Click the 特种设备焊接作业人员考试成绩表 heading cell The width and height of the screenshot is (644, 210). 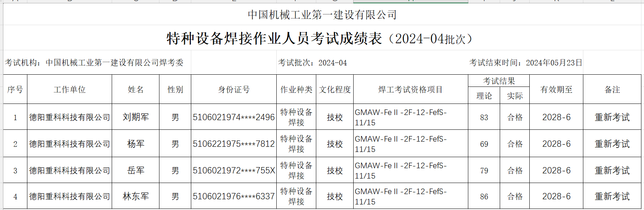tap(322, 38)
